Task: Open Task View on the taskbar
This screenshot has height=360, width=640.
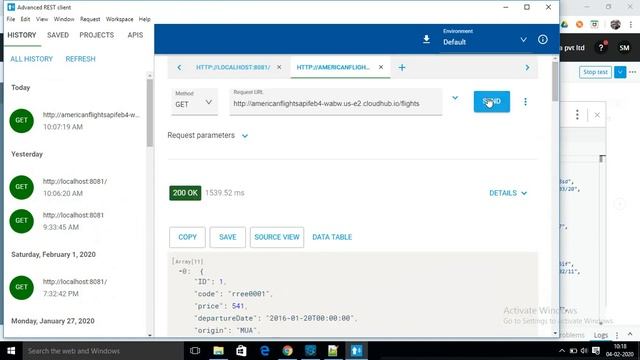Action: pos(195,351)
